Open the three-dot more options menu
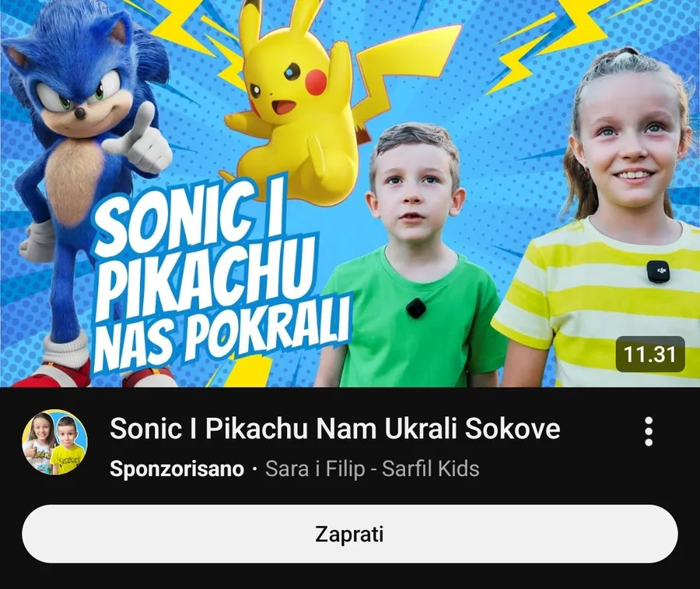 pos(649,431)
